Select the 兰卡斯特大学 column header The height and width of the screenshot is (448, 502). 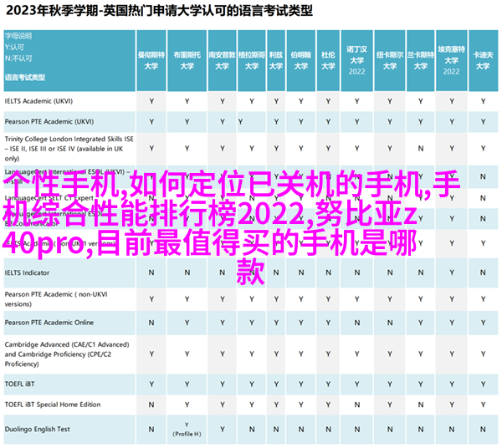click(421, 61)
